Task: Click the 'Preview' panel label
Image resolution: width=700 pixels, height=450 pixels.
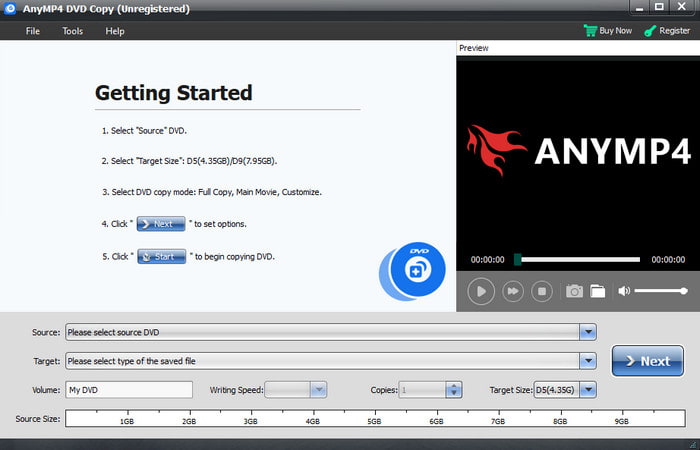Action: [x=474, y=48]
